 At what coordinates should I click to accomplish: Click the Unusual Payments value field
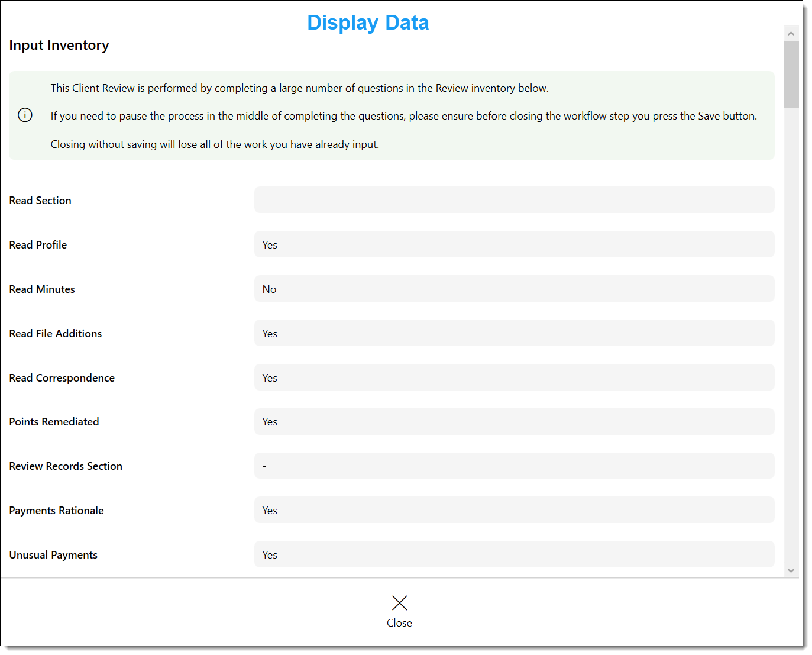[514, 554]
